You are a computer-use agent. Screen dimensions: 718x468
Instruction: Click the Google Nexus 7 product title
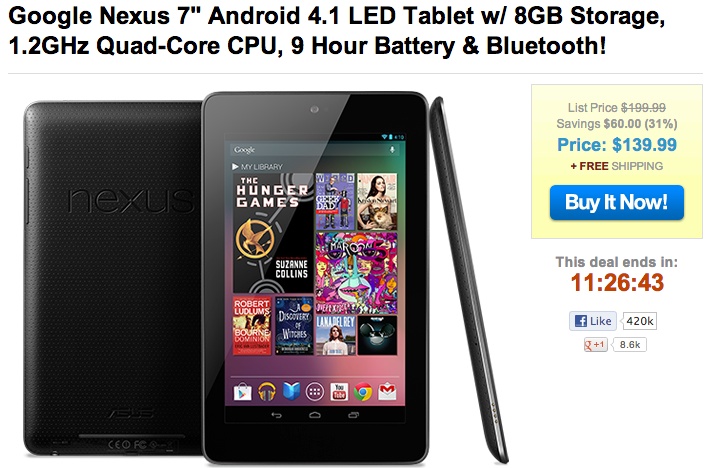(337, 31)
